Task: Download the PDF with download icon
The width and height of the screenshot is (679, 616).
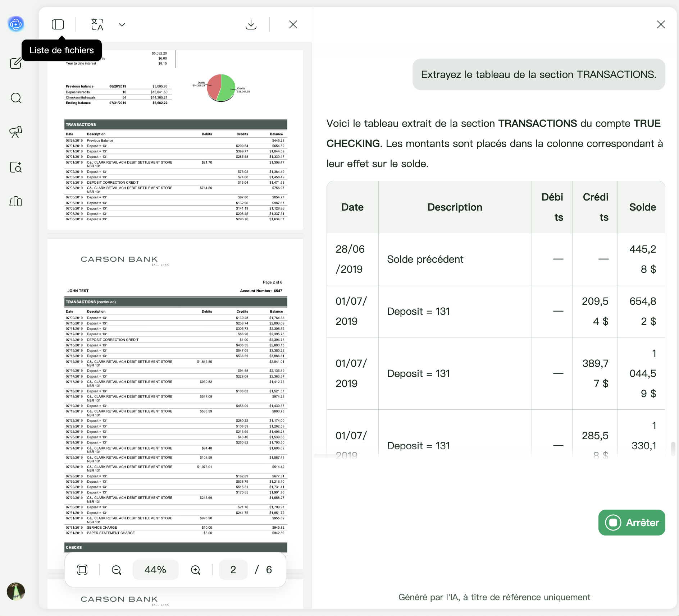Action: coord(251,24)
